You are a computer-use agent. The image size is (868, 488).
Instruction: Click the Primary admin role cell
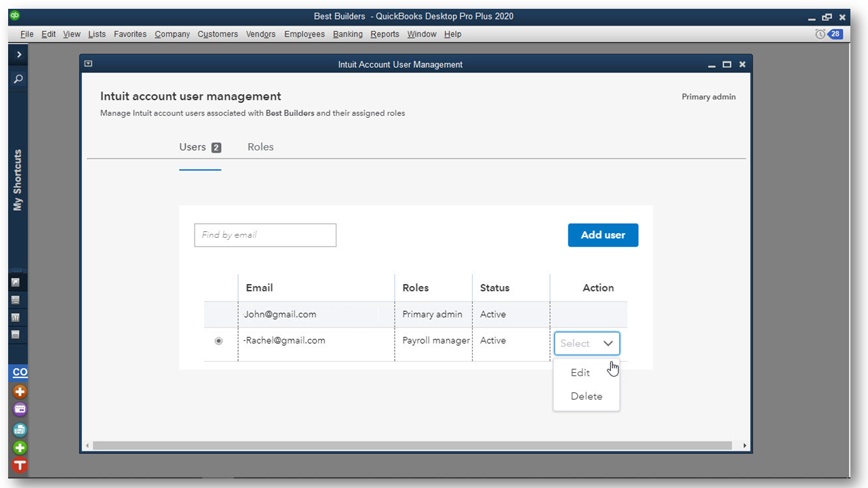click(432, 314)
